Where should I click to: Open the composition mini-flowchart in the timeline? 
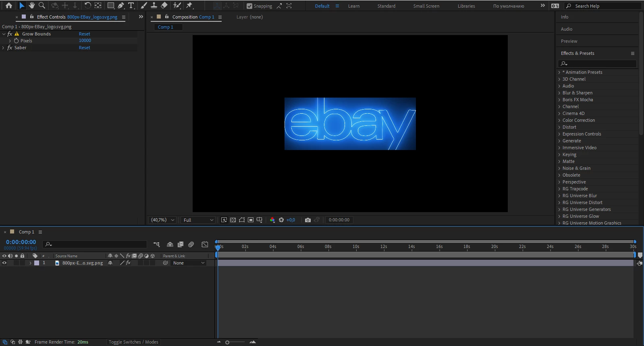(156, 244)
